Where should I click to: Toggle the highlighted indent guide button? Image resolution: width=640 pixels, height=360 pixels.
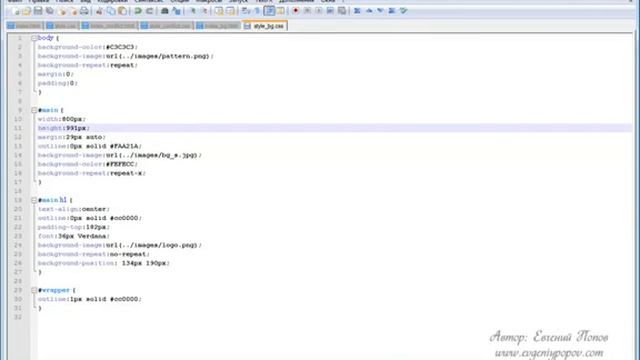269,11
